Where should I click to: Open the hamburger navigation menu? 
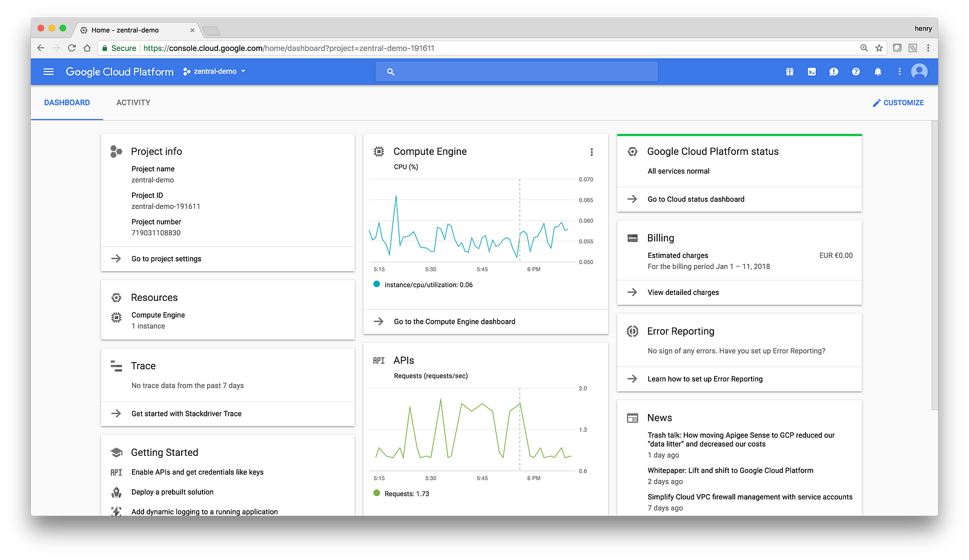click(x=48, y=71)
